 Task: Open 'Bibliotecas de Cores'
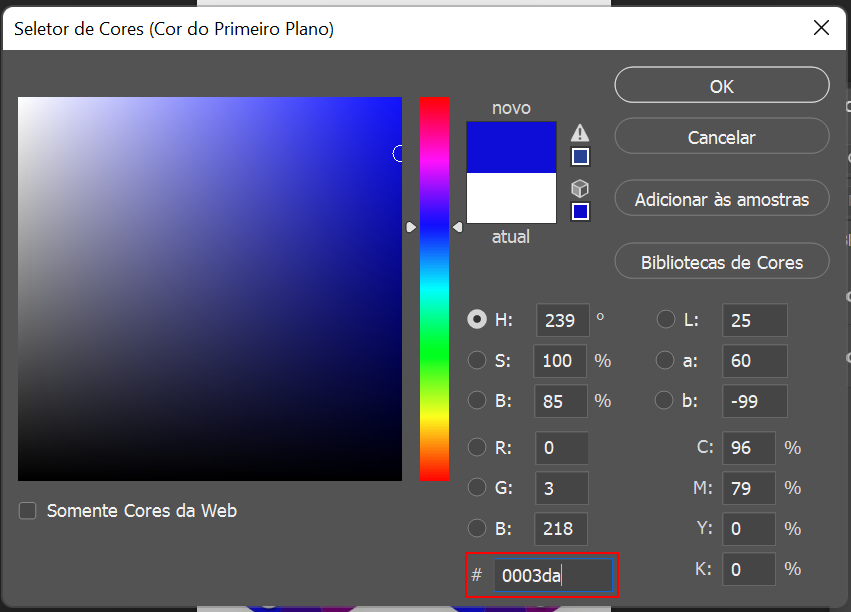point(721,262)
